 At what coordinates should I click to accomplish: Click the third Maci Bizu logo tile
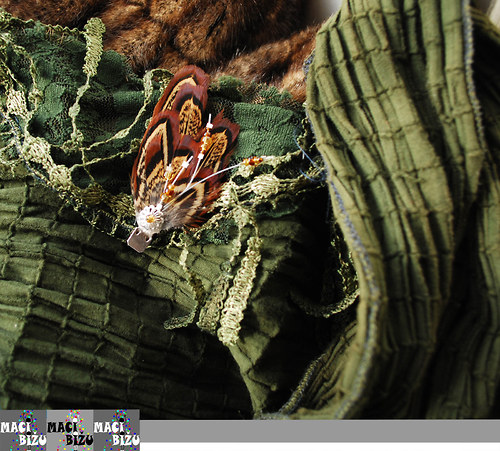116,430
